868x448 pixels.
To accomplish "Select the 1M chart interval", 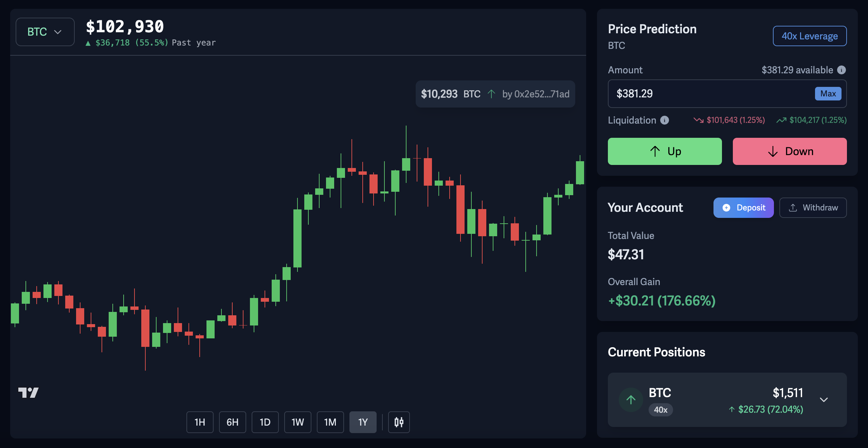I will click(330, 422).
